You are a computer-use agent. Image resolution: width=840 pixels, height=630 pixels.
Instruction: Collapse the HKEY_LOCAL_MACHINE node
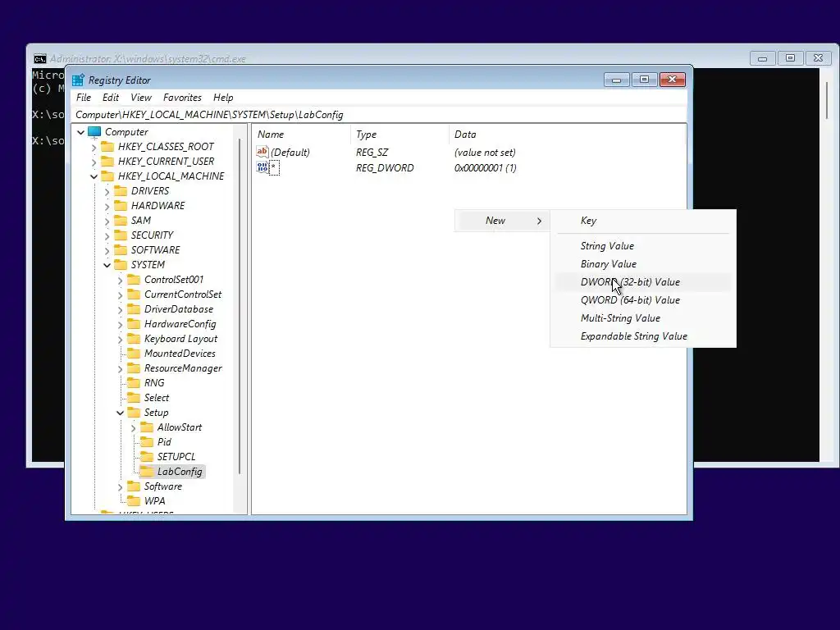pos(94,176)
